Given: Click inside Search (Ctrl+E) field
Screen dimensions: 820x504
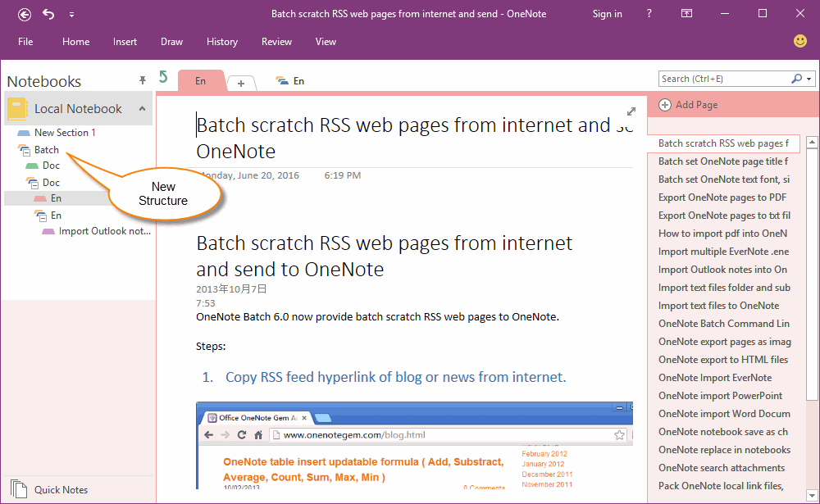Looking at the screenshot, I should coord(724,79).
